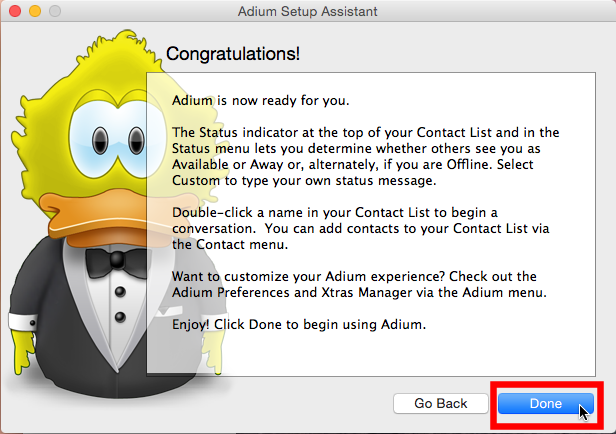This screenshot has height=434, width=616.
Task: Click the 'Want to customize' paragraph
Action: [359, 284]
